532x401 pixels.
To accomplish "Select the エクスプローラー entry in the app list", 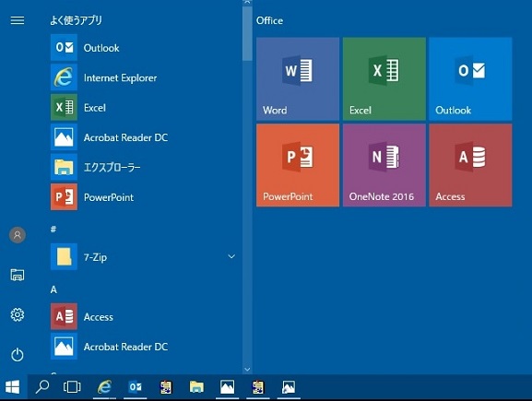I will click(143, 167).
